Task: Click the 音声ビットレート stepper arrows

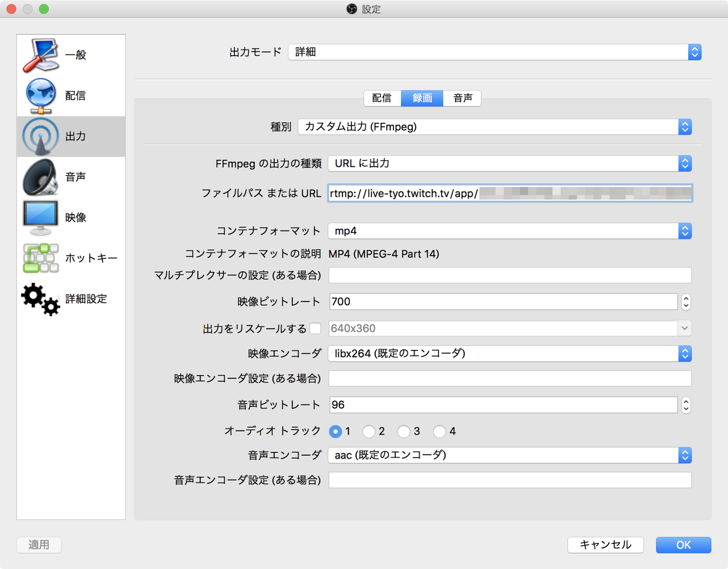Action: (x=686, y=405)
